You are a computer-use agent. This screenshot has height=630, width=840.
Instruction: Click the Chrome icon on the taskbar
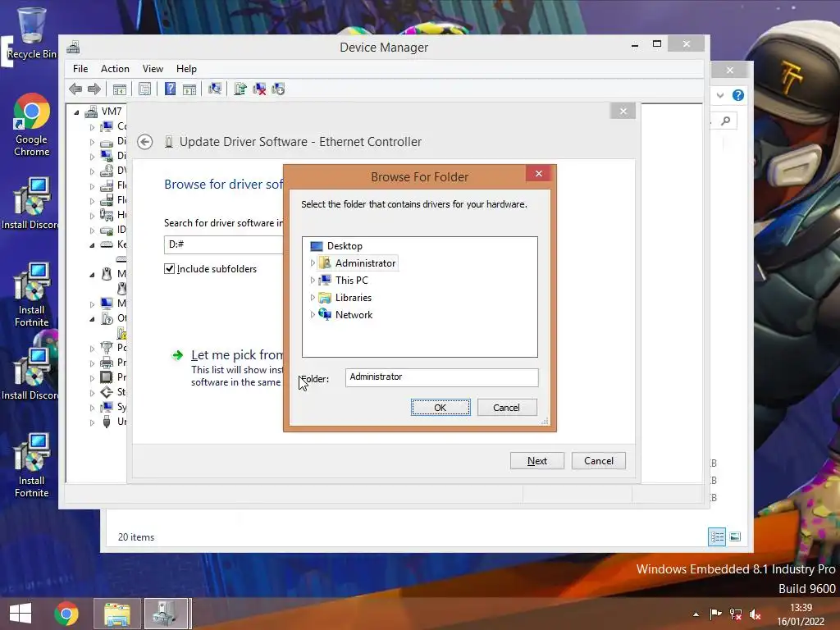66,614
